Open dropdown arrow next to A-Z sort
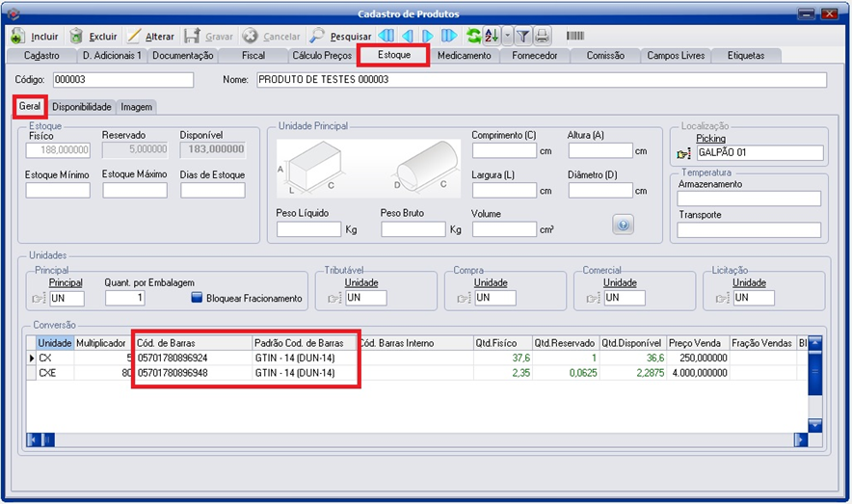Screen dimensions: 852x504 point(508,36)
